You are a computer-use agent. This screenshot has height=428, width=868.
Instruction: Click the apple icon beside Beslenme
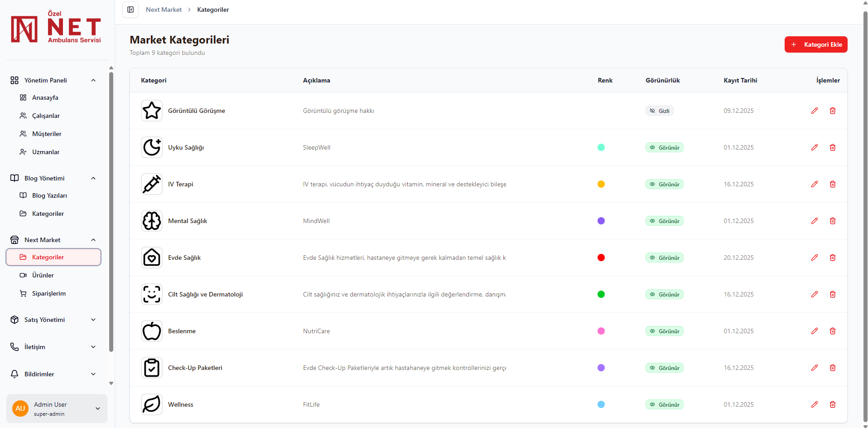click(x=152, y=331)
